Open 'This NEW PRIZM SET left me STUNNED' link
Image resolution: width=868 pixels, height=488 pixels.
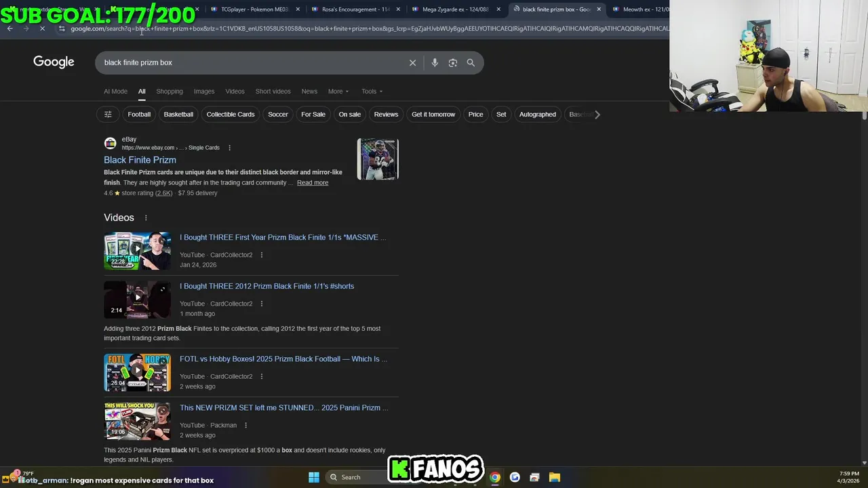(x=284, y=408)
